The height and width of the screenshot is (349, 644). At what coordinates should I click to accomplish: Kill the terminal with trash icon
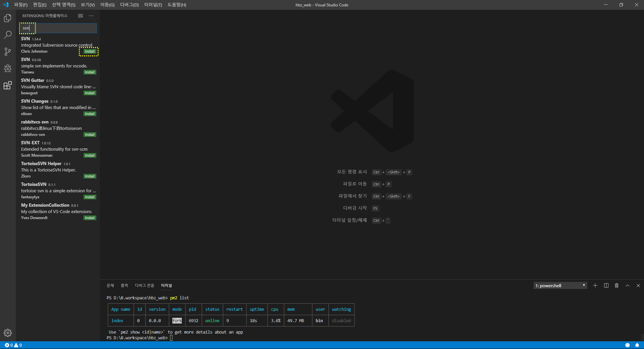pyautogui.click(x=616, y=286)
